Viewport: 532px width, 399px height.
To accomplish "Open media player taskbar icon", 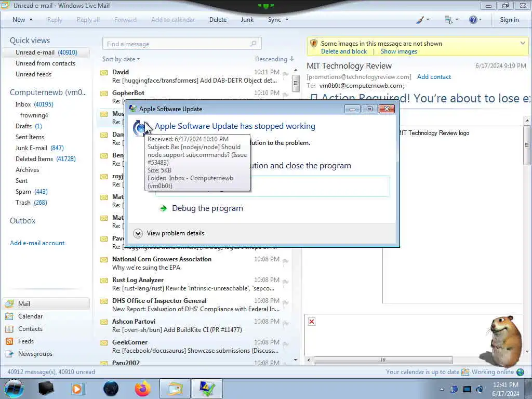I will (x=77, y=389).
